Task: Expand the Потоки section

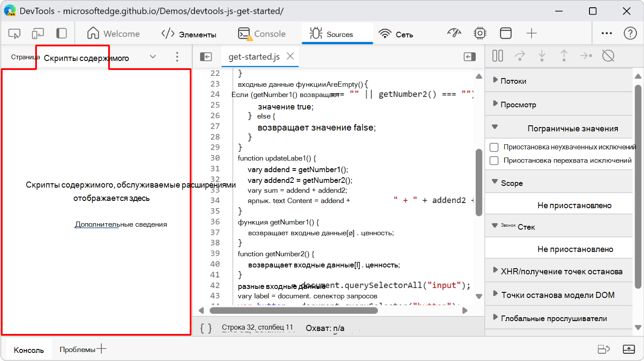Action: point(495,80)
